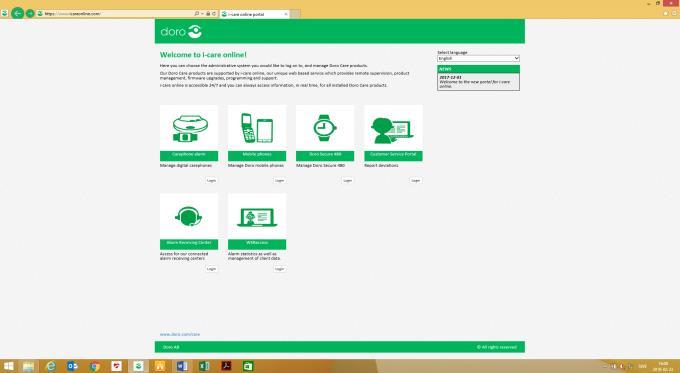Click the active i-care browser taskbar icon
Image resolution: width=680 pixels, height=373 pixels.
pyautogui.click(x=138, y=366)
